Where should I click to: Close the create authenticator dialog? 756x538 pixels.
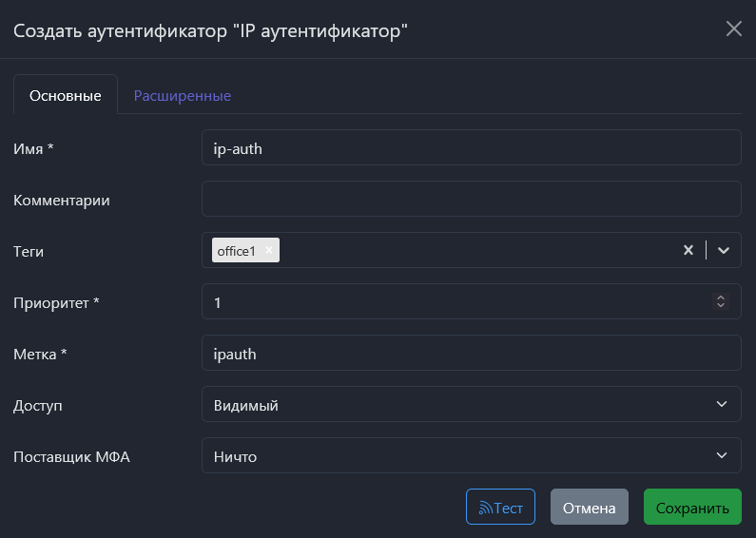pos(733,29)
